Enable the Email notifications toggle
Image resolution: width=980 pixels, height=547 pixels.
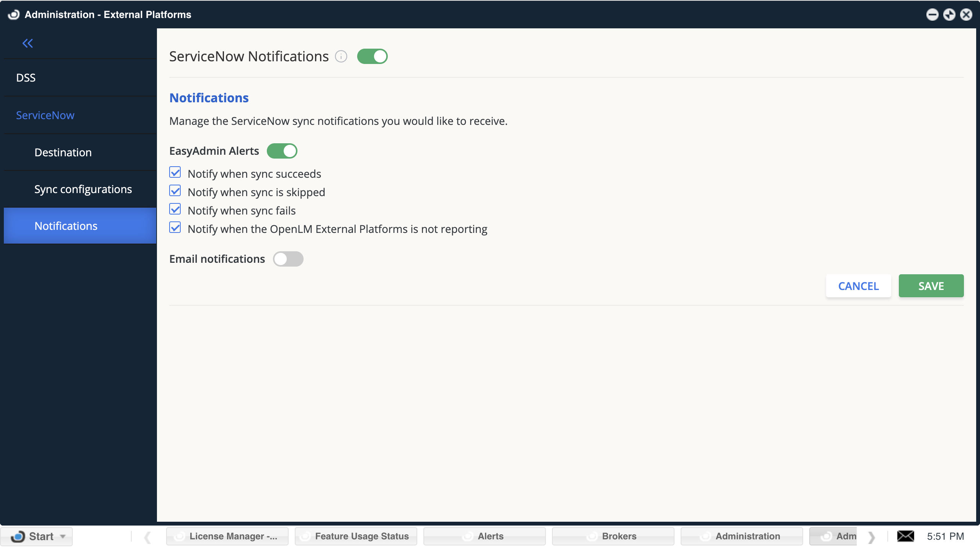[x=288, y=259]
